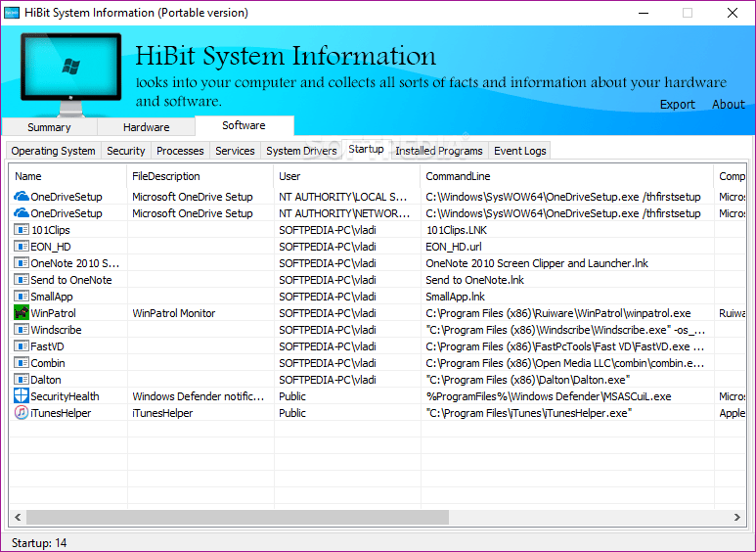Click the first OneDriveSetup cloud icon (LOCAL S... row)
The image size is (756, 552).
22,197
